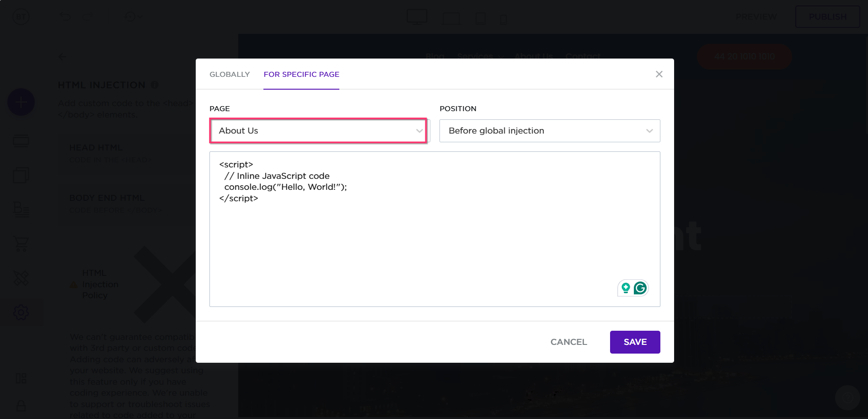Click the layout panels sidebar icon
Image resolution: width=868 pixels, height=419 pixels.
coord(21,378)
